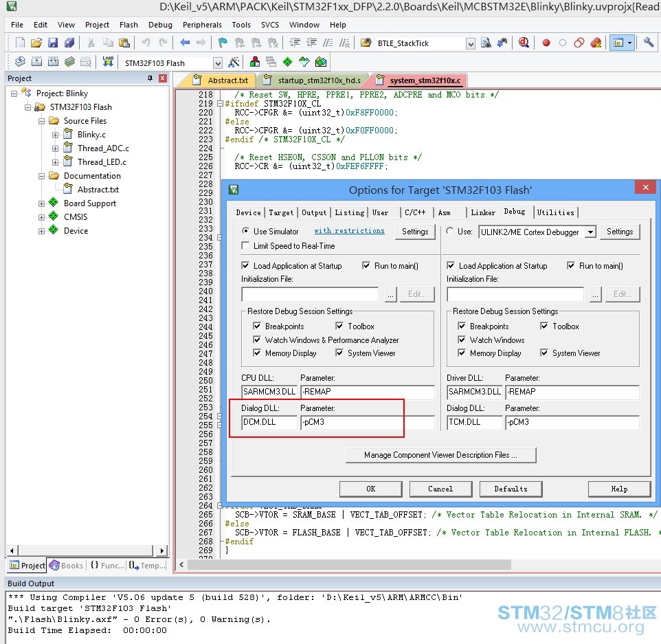Open the SVCS menu

click(270, 25)
